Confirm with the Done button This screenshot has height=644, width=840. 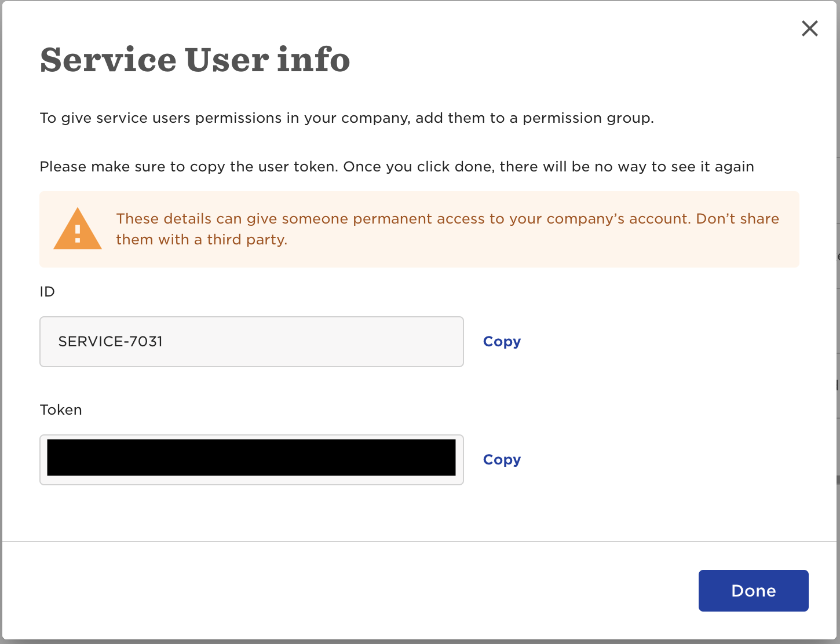click(753, 591)
